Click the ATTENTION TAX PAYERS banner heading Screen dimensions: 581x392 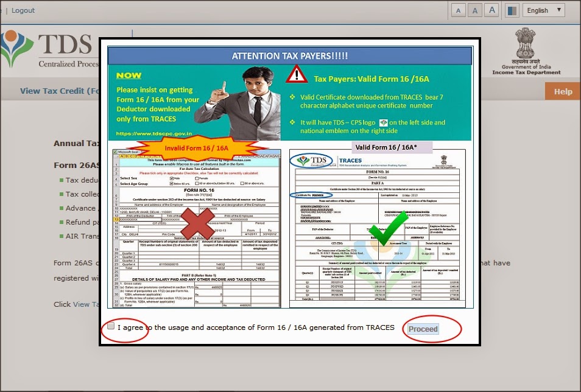(x=290, y=56)
